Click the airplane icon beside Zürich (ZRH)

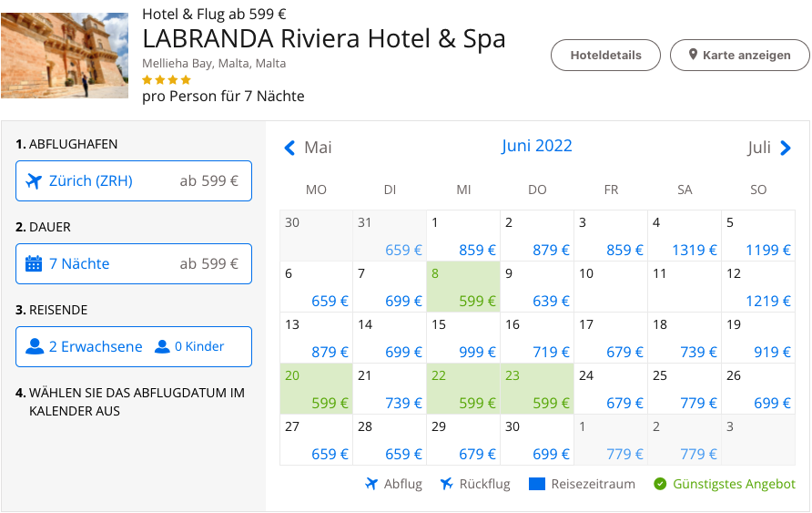click(34, 180)
